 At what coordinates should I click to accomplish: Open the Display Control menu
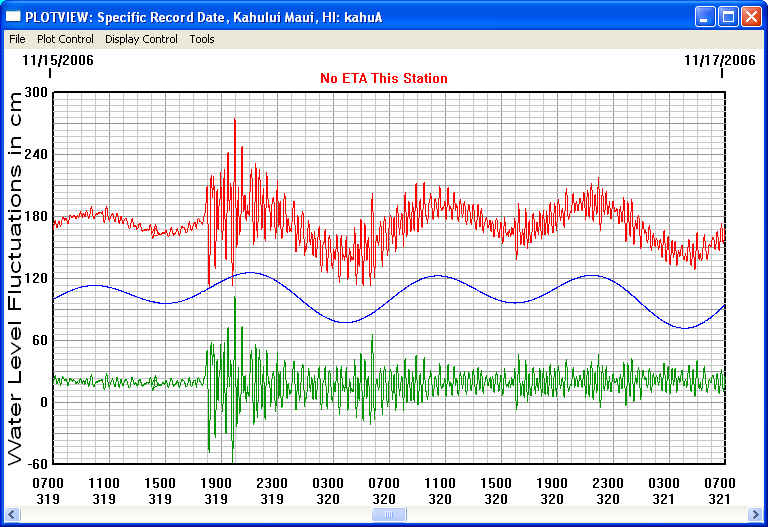pyautogui.click(x=141, y=39)
